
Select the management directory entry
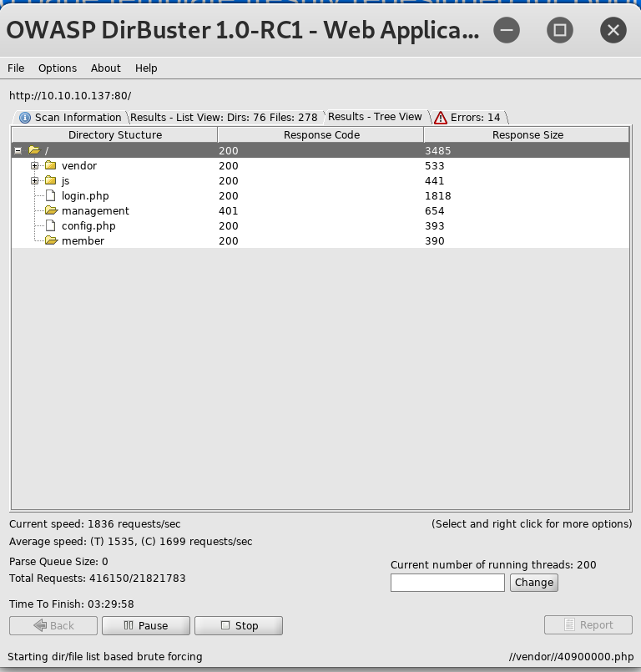(95, 211)
